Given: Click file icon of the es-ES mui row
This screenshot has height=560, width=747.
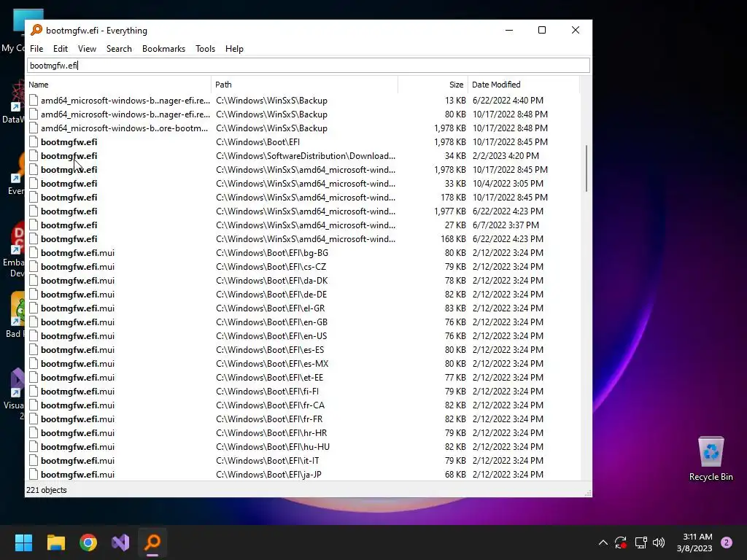Looking at the screenshot, I should tap(34, 349).
